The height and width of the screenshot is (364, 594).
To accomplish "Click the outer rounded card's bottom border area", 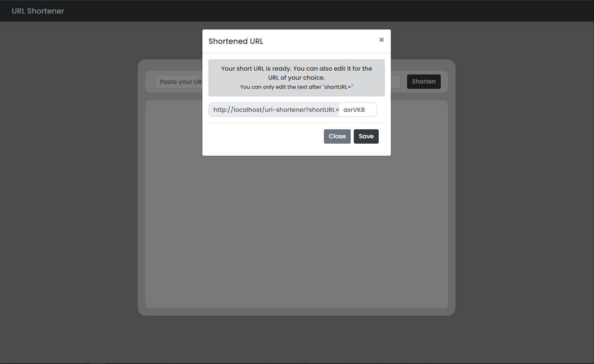I will click(x=297, y=312).
